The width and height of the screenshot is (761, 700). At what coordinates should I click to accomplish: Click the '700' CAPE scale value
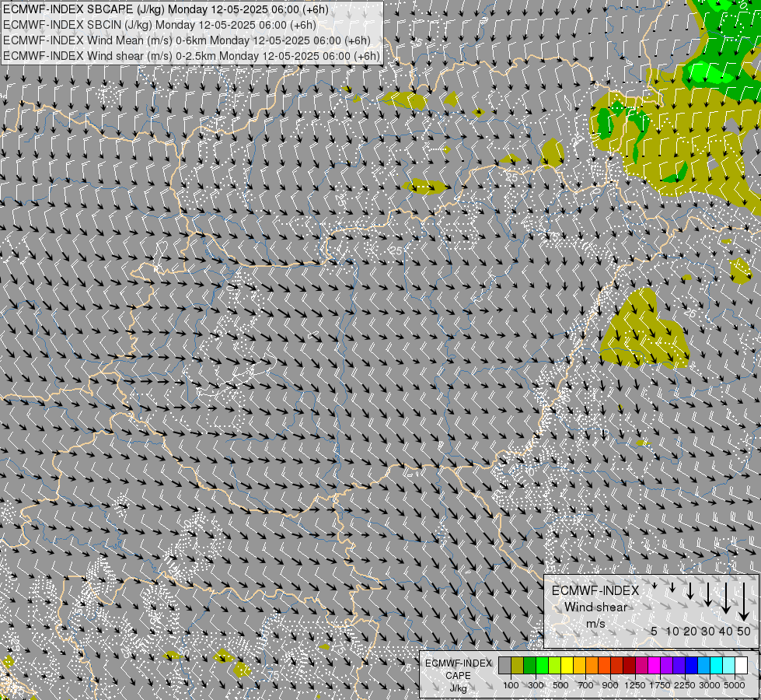586,685
